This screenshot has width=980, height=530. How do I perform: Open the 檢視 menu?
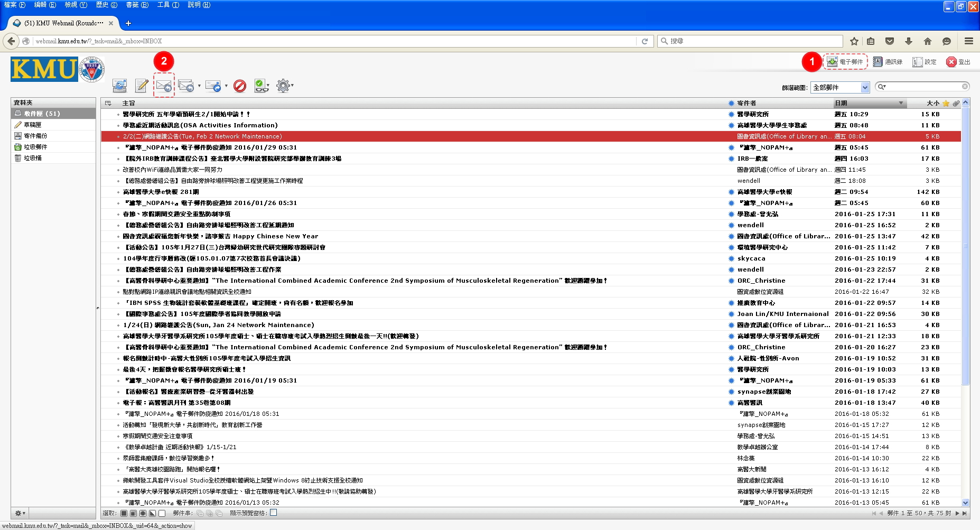(x=76, y=5)
